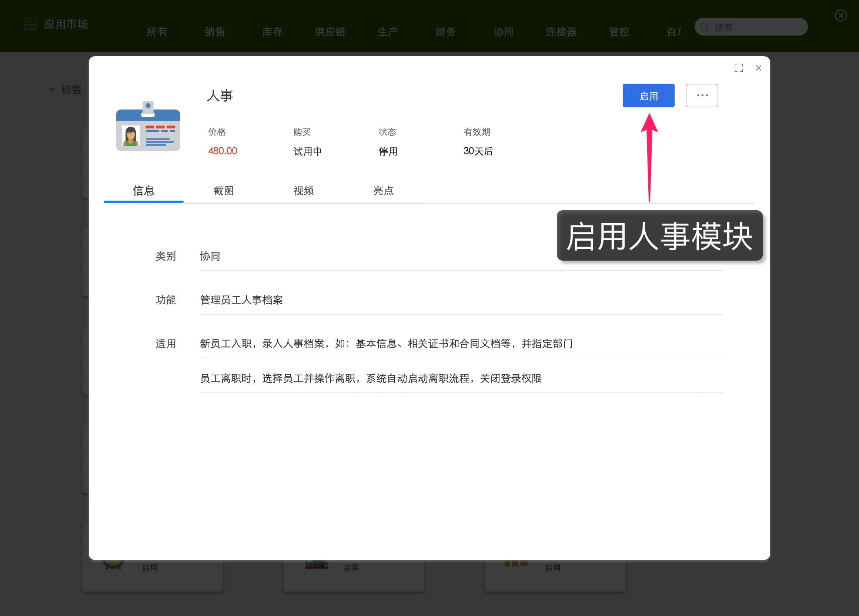Viewport: 859px width, 616px height.
Task: Open the 应用市场 grid icon
Action: click(x=30, y=23)
